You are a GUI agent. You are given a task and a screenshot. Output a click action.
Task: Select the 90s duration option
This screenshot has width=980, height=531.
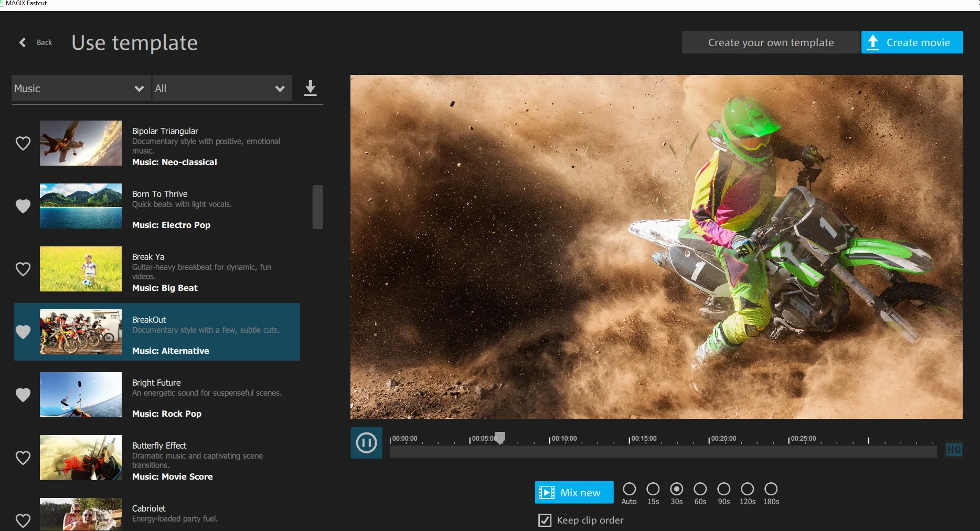[x=724, y=489]
